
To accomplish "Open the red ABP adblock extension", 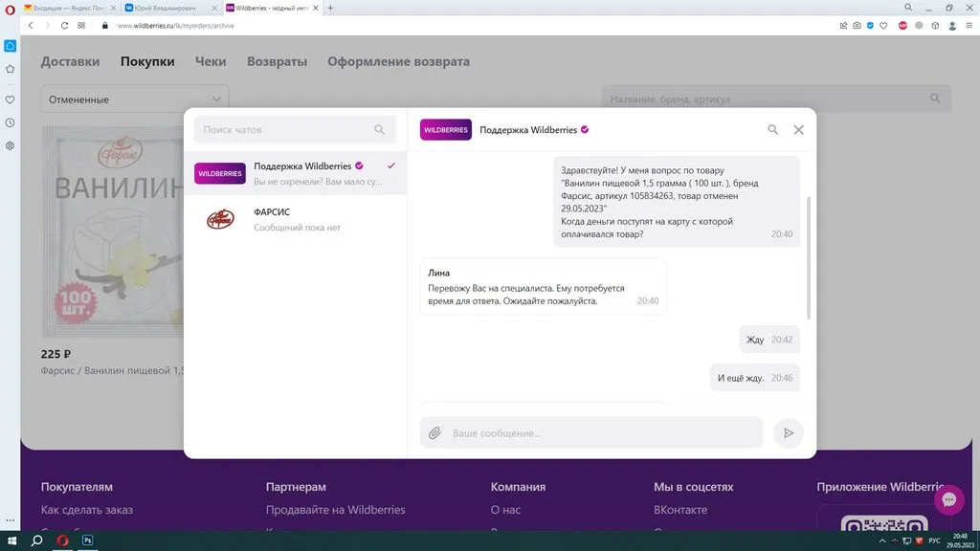I will (x=902, y=26).
